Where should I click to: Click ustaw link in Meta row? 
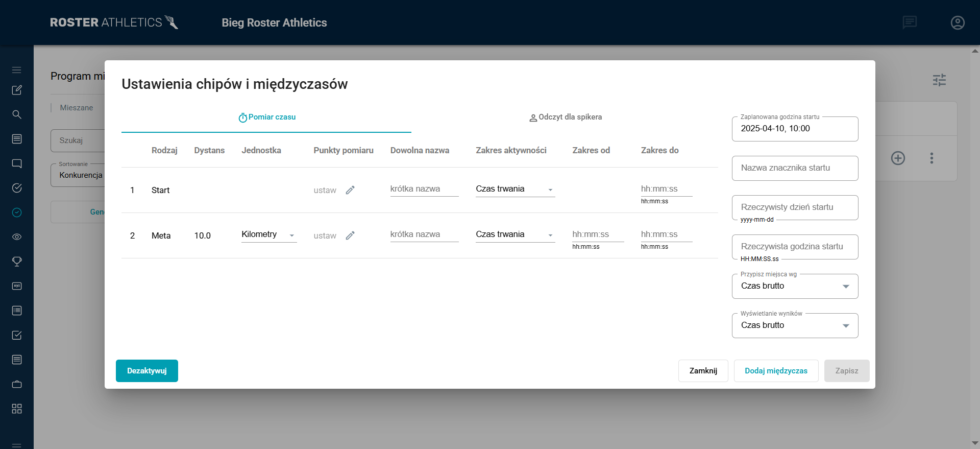(325, 235)
